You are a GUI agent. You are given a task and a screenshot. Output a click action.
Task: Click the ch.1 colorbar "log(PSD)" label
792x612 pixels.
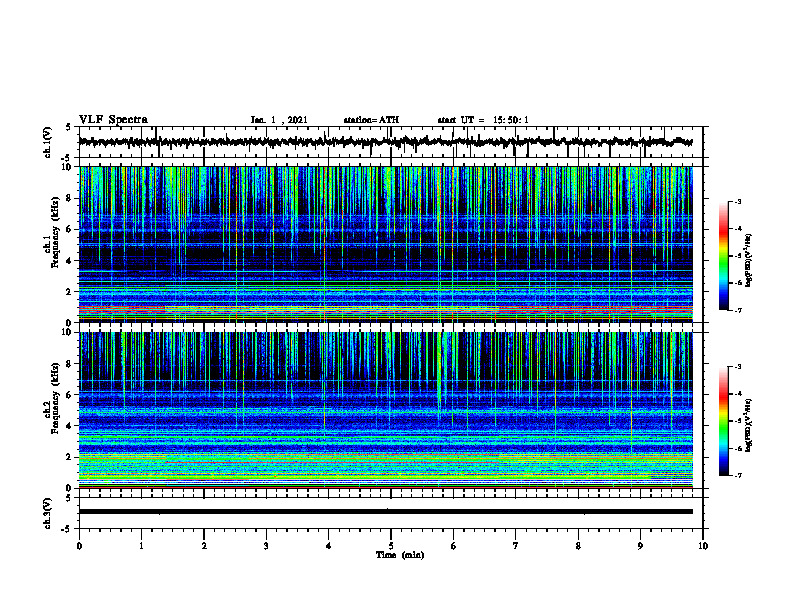(x=749, y=261)
